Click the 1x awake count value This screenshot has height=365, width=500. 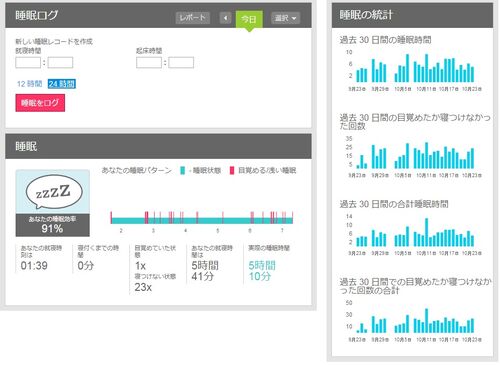point(140,266)
